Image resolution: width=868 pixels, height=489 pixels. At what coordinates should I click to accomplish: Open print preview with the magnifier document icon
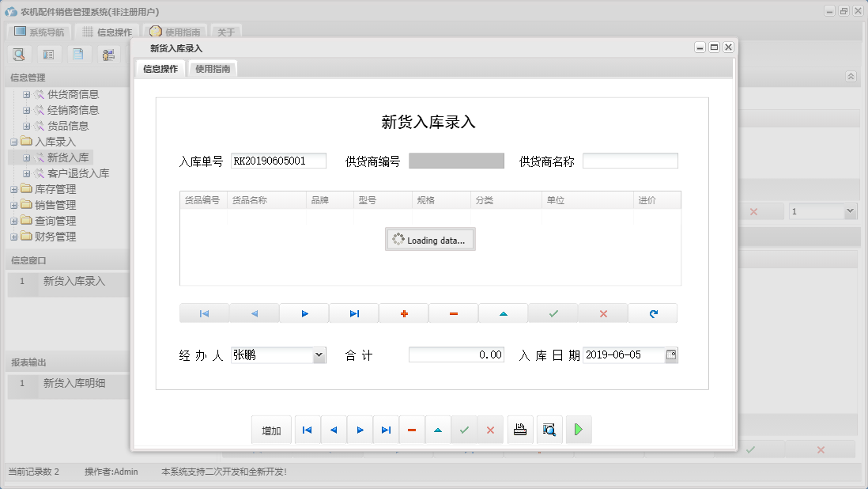coord(549,430)
